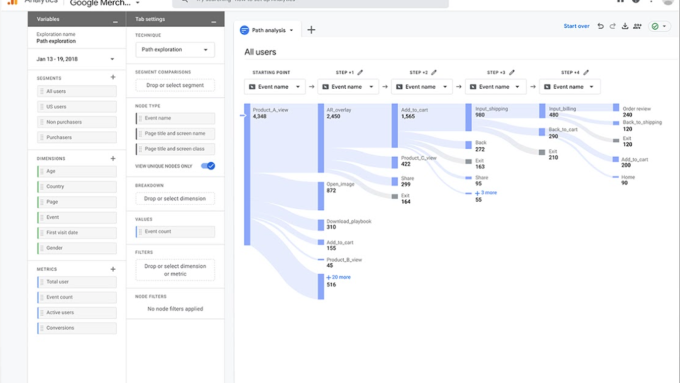Expand the +3 more nodes link

click(x=486, y=193)
